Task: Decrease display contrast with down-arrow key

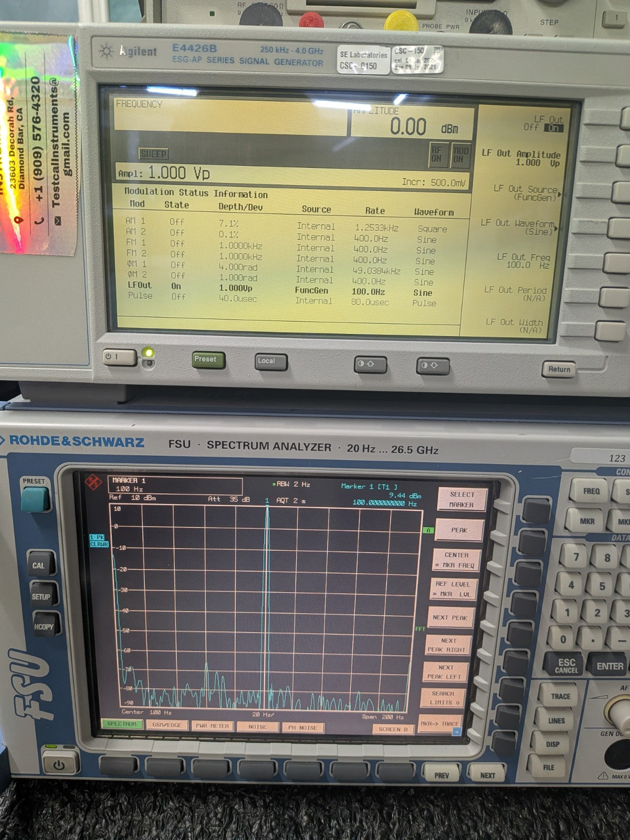Action: point(433,366)
